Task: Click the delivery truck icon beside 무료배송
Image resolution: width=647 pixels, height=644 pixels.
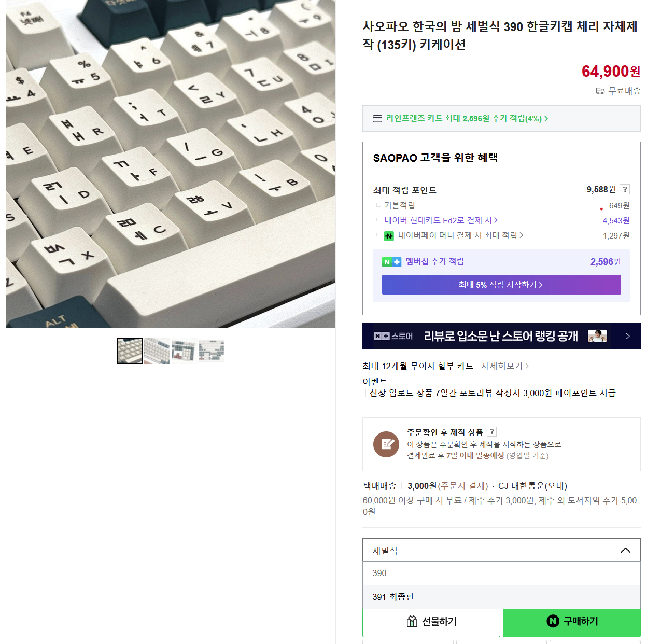Action: click(600, 91)
